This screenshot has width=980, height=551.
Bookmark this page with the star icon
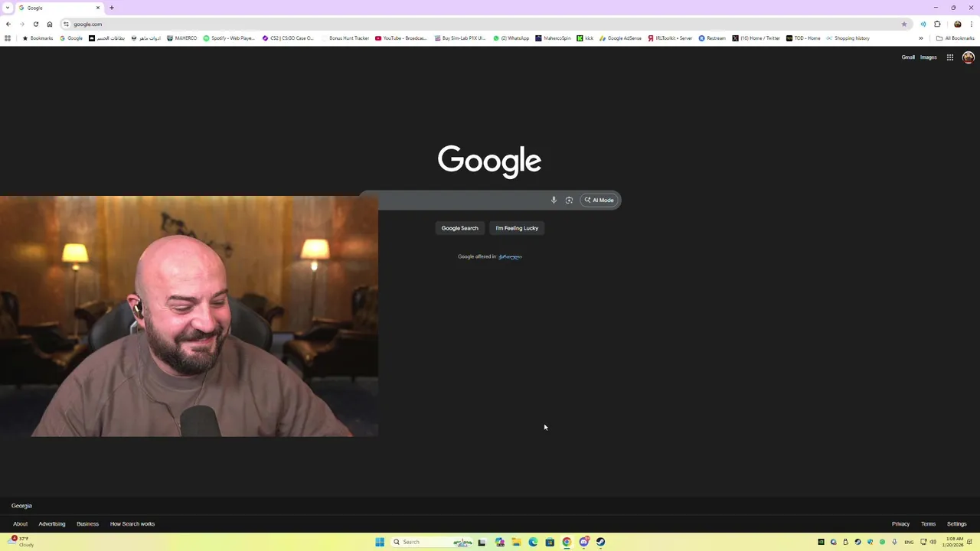pos(904,24)
